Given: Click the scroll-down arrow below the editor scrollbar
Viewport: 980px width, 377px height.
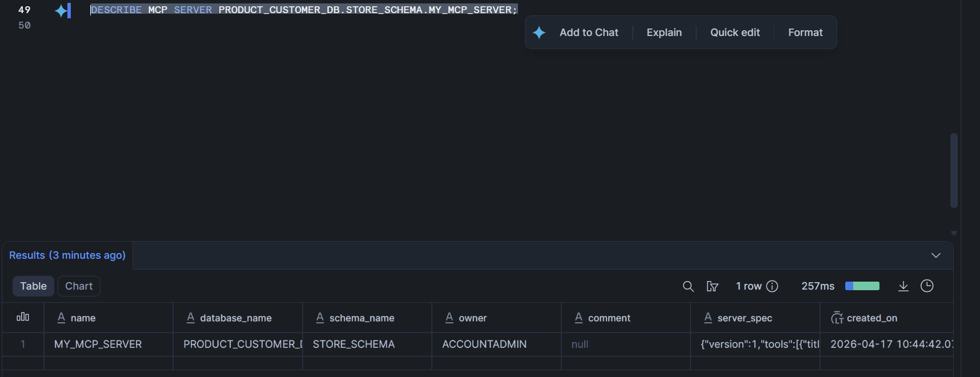Looking at the screenshot, I should click(x=954, y=233).
